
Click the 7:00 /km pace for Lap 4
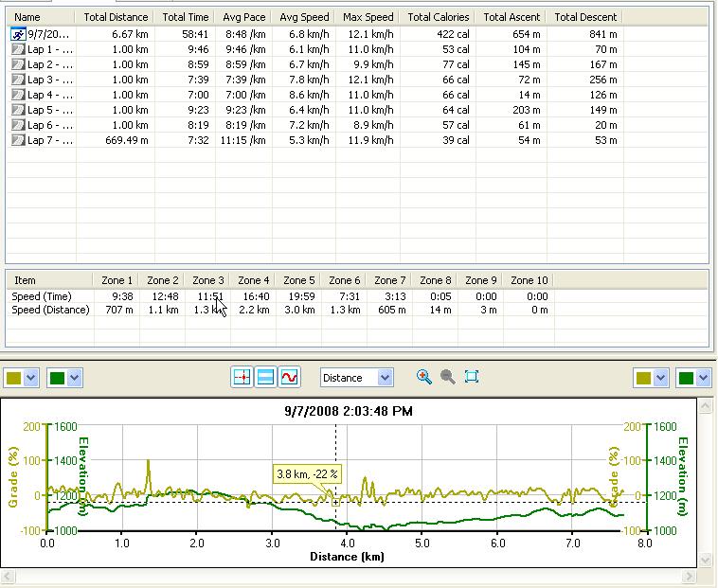(x=245, y=95)
